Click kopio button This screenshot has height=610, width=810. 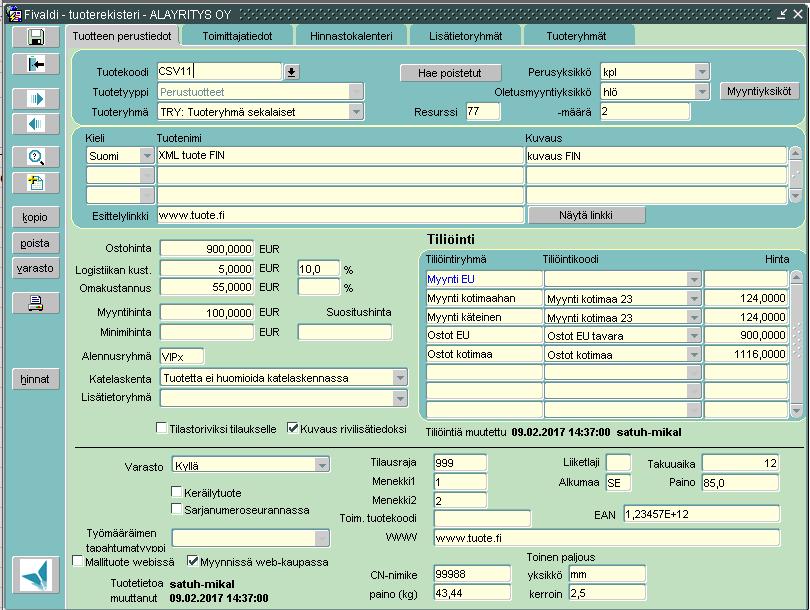[36, 217]
